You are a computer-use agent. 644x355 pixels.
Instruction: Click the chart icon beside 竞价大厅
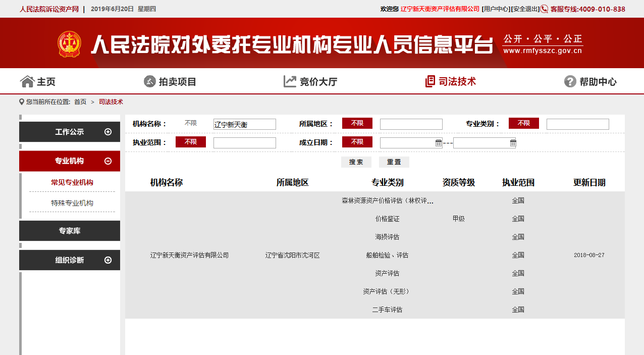(290, 81)
